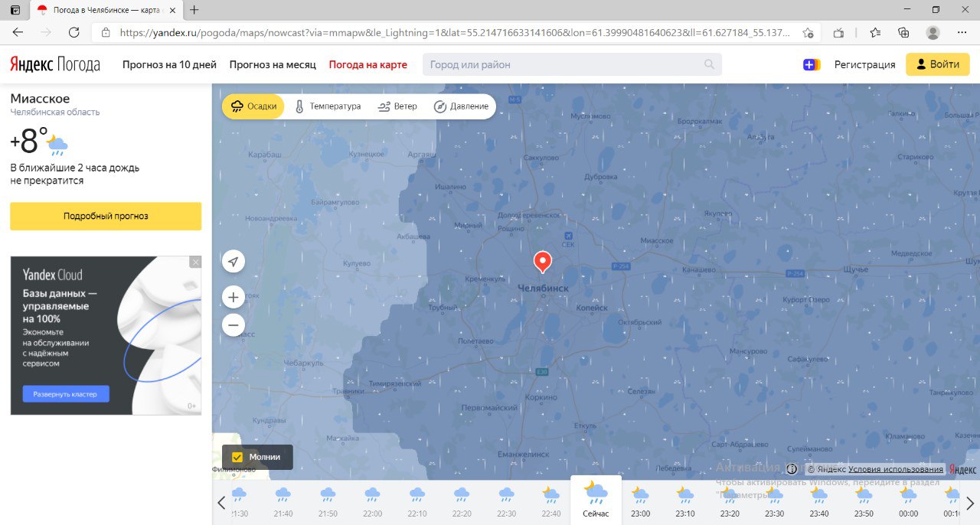Select the 23:00 timeline slot
The image size is (980, 525).
[641, 502]
